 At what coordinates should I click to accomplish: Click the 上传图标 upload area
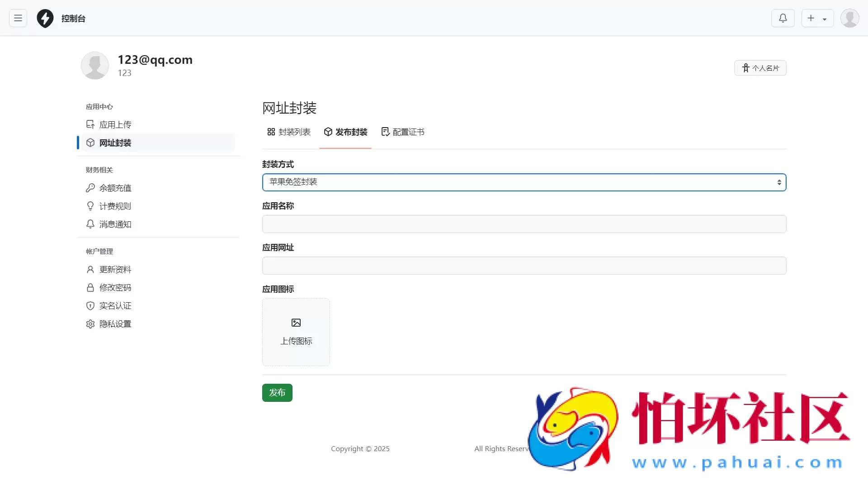coord(296,332)
